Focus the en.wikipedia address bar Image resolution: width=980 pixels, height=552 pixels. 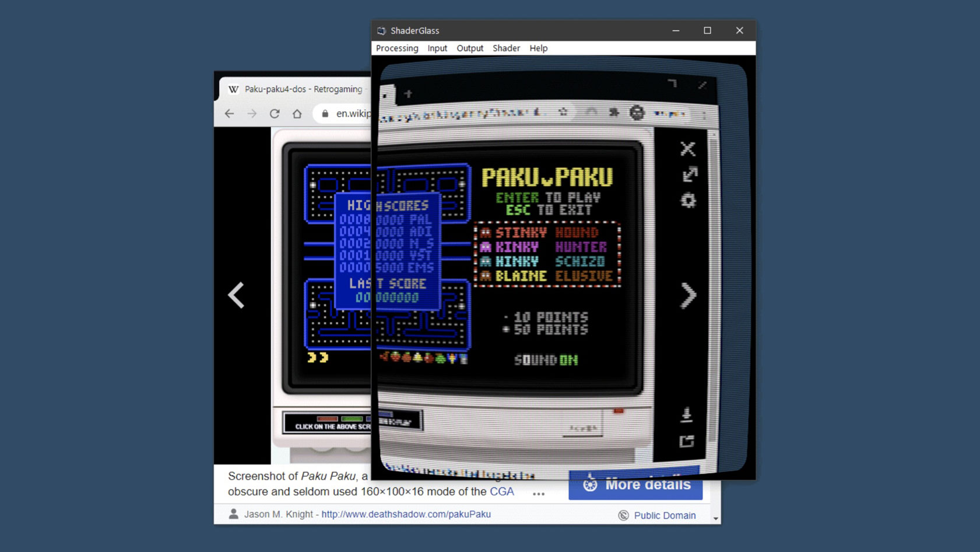click(x=353, y=114)
